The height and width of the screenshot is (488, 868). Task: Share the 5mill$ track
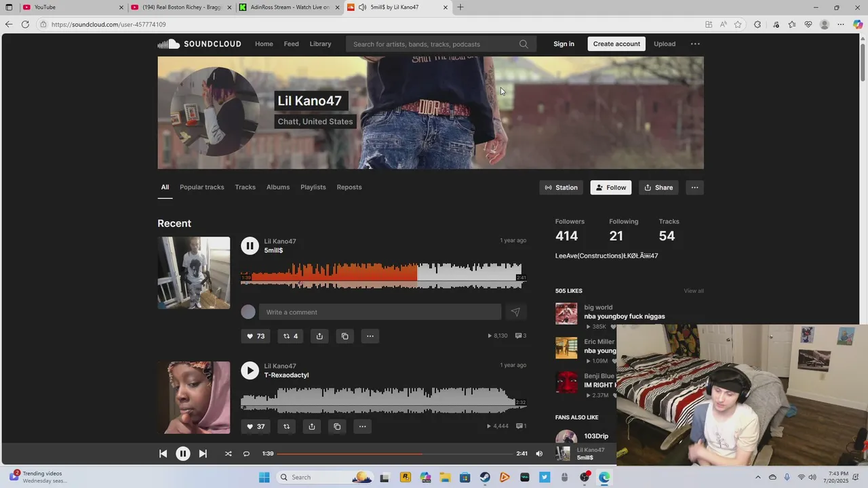point(319,336)
